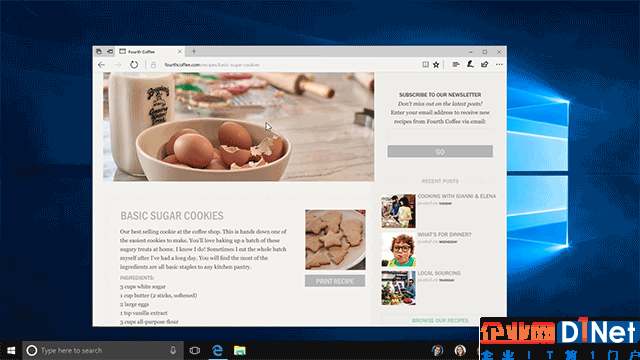
Task: Click BROWSE OUR RECIPES link
Action: click(x=440, y=320)
